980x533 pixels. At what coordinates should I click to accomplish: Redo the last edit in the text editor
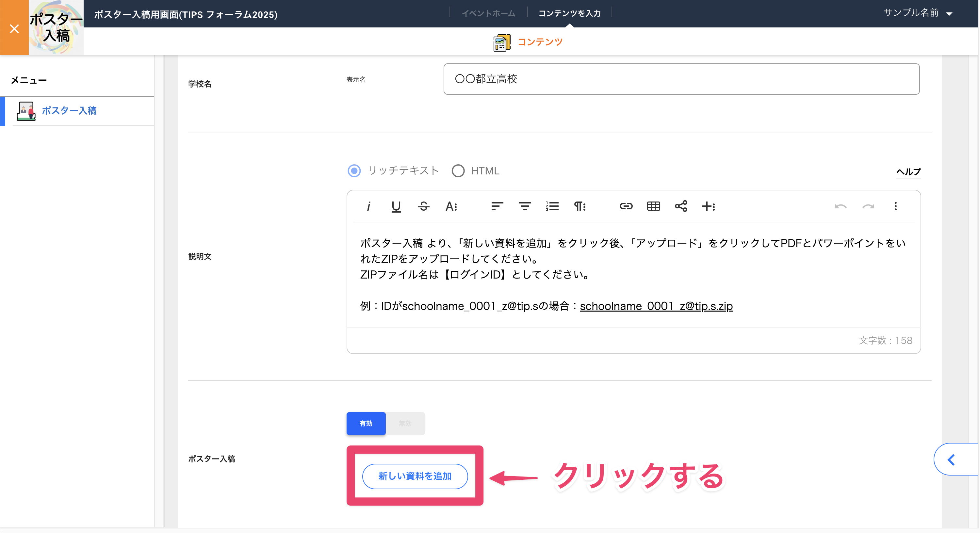coord(869,207)
